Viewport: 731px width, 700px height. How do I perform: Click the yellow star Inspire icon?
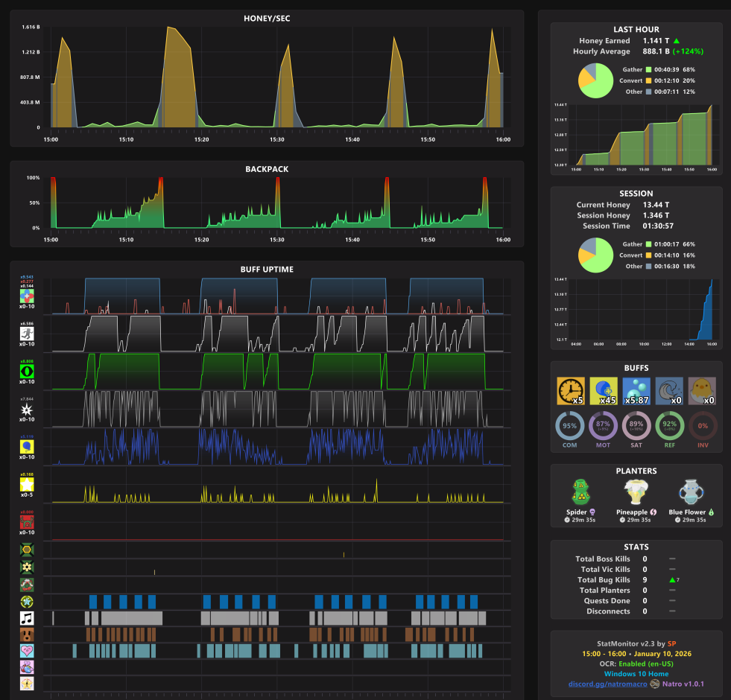[27, 485]
